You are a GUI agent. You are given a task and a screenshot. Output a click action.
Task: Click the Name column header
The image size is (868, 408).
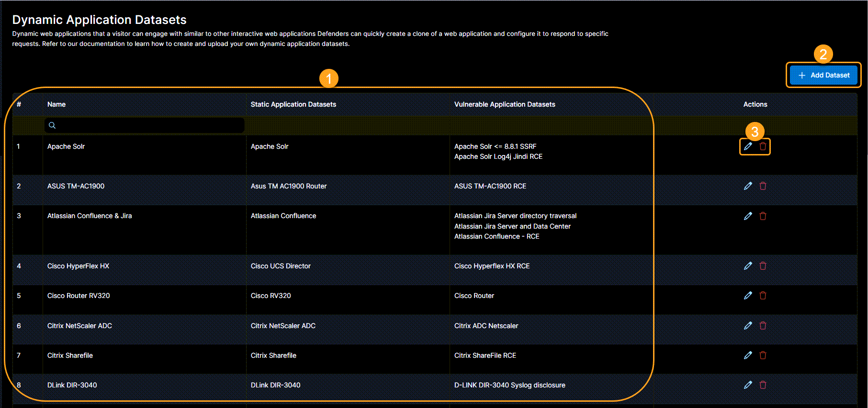56,104
